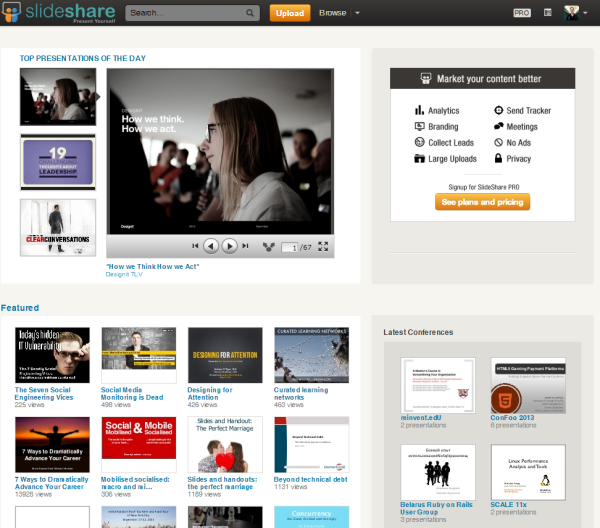Click See plans and pricing button

point(482,202)
